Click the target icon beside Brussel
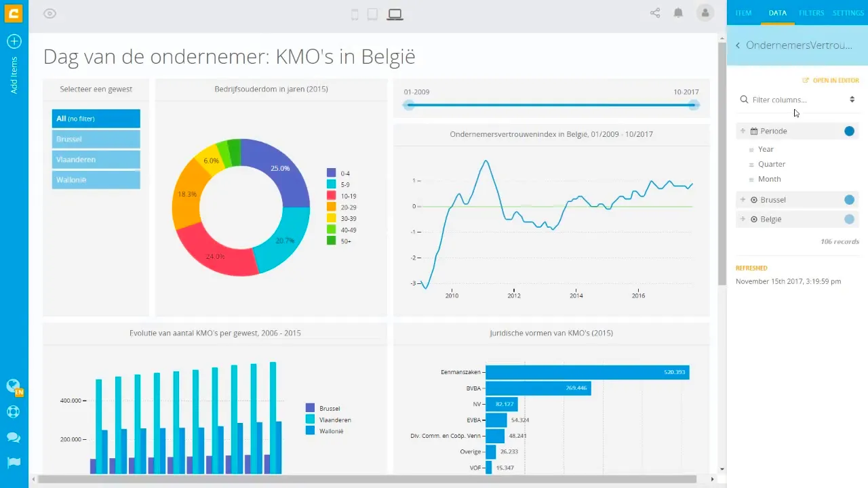Screen dimensions: 868x488 tap(754, 200)
